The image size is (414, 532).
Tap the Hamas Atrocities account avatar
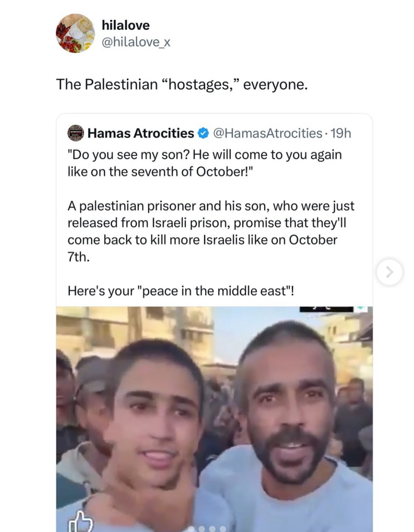[x=75, y=133]
